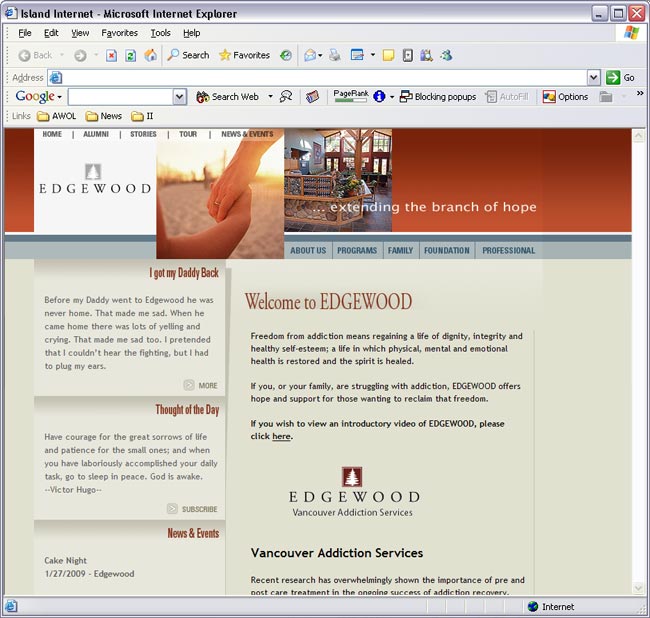The image size is (650, 618).
Task: Click the TOUR link in top navigation
Action: tap(188, 134)
